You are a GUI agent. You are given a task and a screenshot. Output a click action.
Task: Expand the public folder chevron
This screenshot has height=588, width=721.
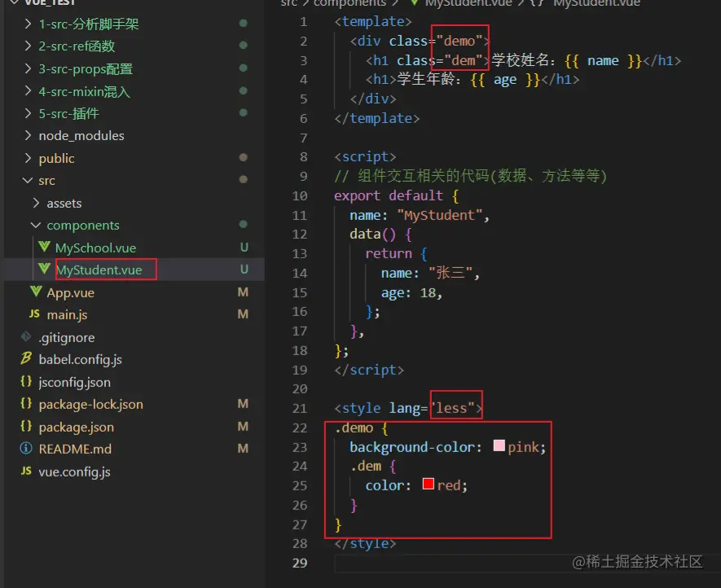click(x=28, y=158)
